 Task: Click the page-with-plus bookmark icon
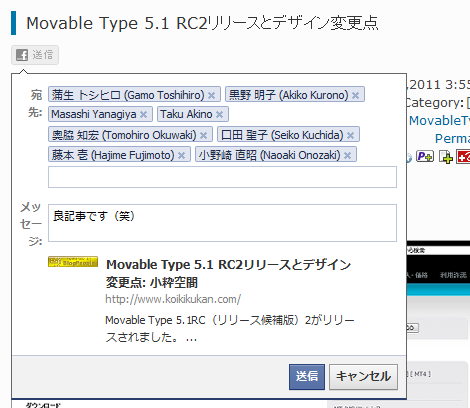point(446,157)
